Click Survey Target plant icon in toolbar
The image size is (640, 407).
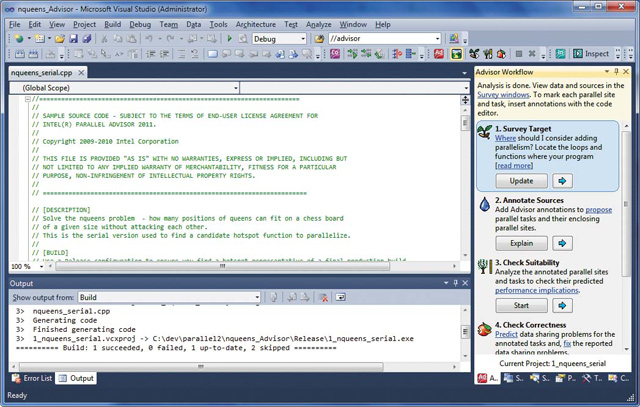coord(474,54)
